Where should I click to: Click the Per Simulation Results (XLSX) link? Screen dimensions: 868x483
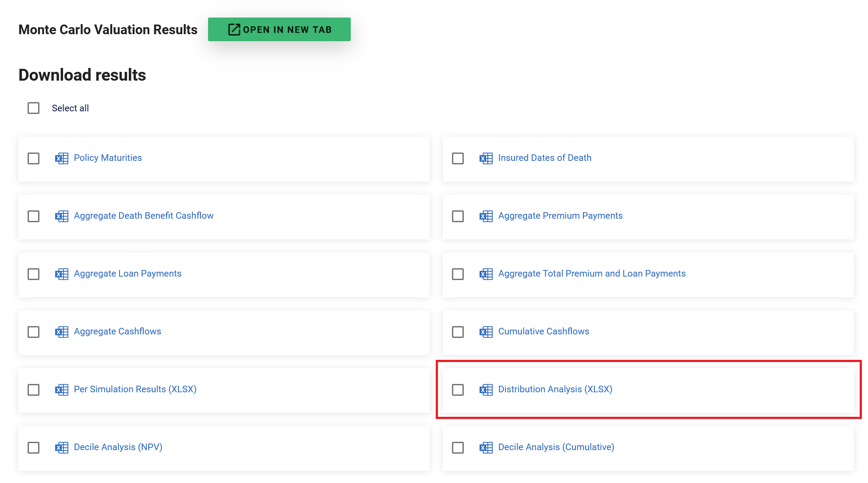[x=135, y=389]
